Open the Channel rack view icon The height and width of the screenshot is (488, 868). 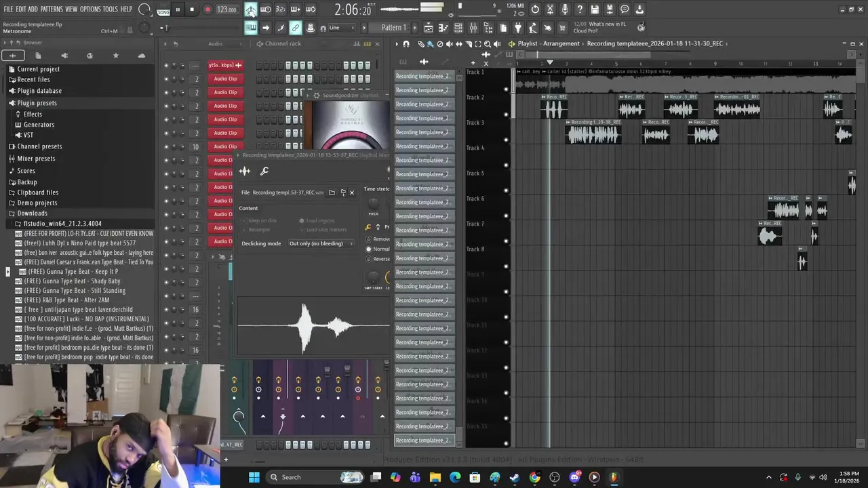458,28
